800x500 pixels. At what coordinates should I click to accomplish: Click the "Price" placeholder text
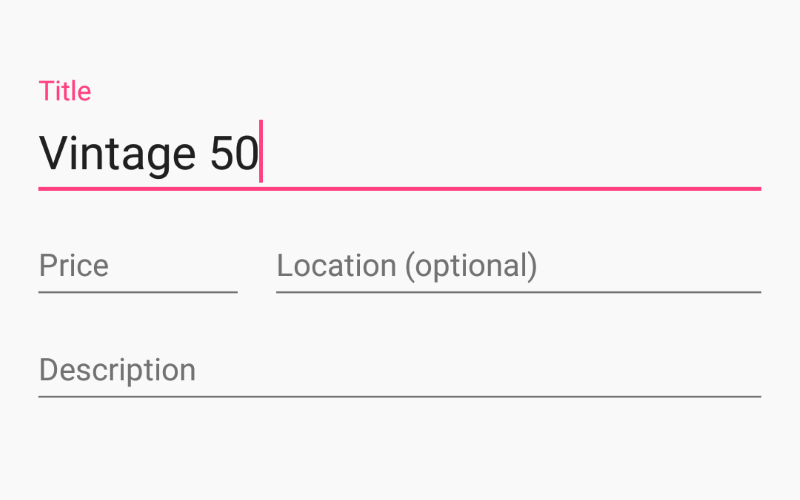74,266
